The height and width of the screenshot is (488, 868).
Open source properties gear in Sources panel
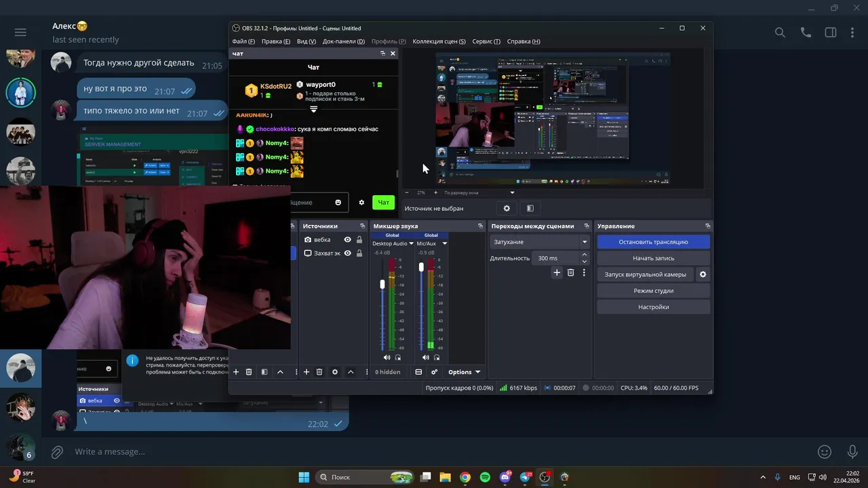pos(335,372)
